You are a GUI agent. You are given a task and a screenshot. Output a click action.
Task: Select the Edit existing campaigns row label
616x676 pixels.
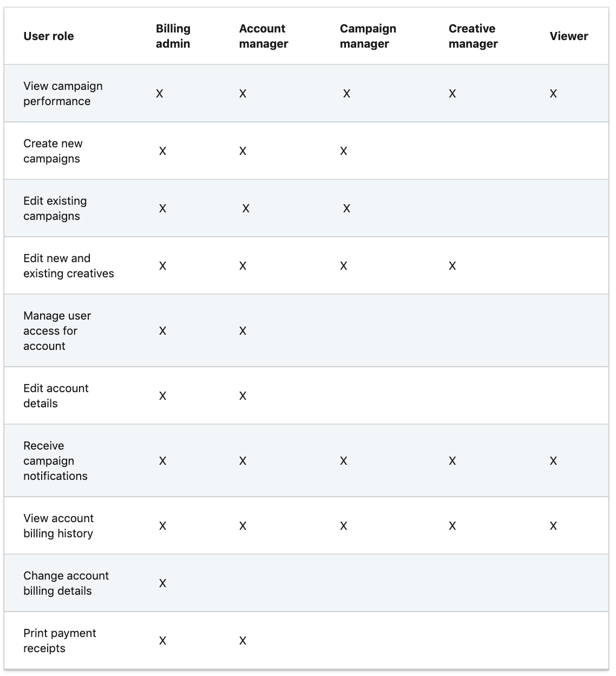pos(55,209)
